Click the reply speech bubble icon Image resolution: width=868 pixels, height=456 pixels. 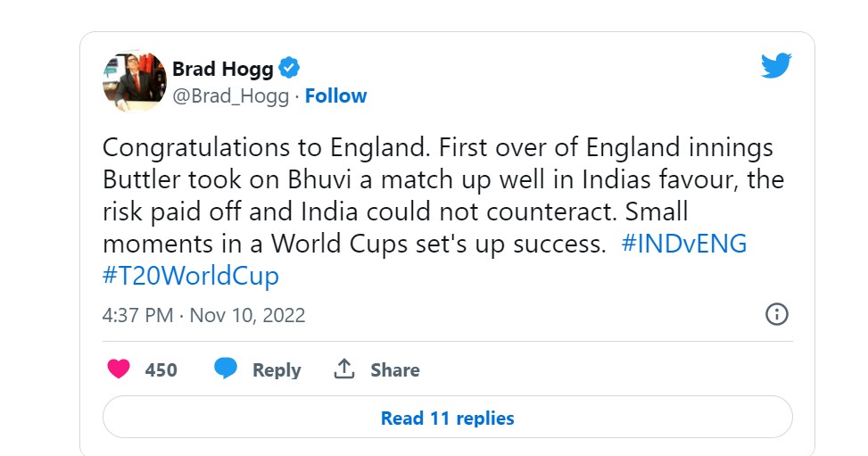coord(227,369)
